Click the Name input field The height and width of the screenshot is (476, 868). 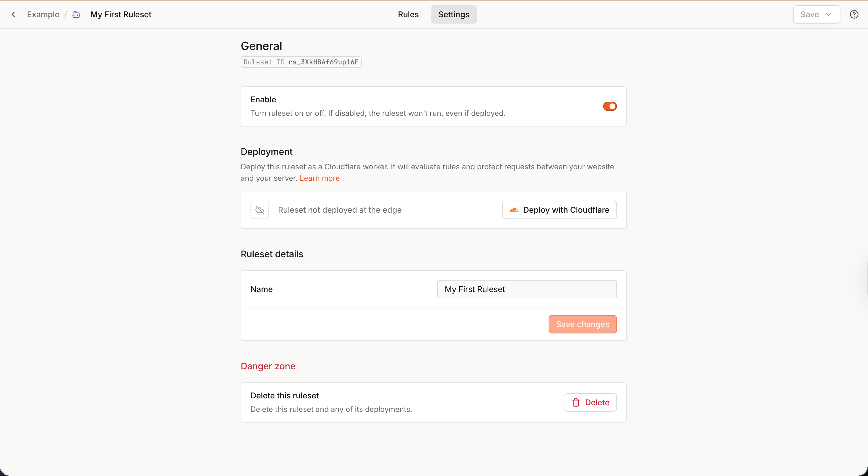pos(527,289)
